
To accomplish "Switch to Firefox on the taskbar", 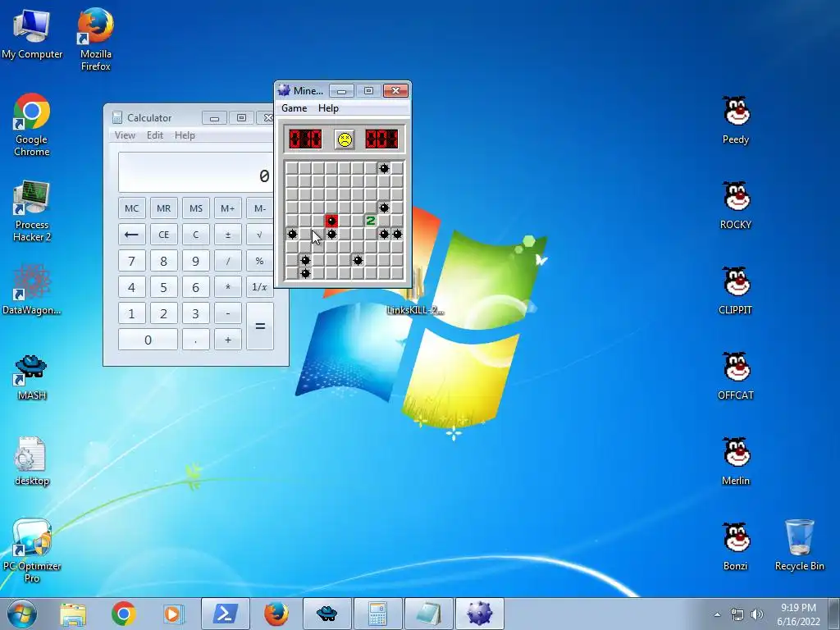I will click(x=276, y=614).
